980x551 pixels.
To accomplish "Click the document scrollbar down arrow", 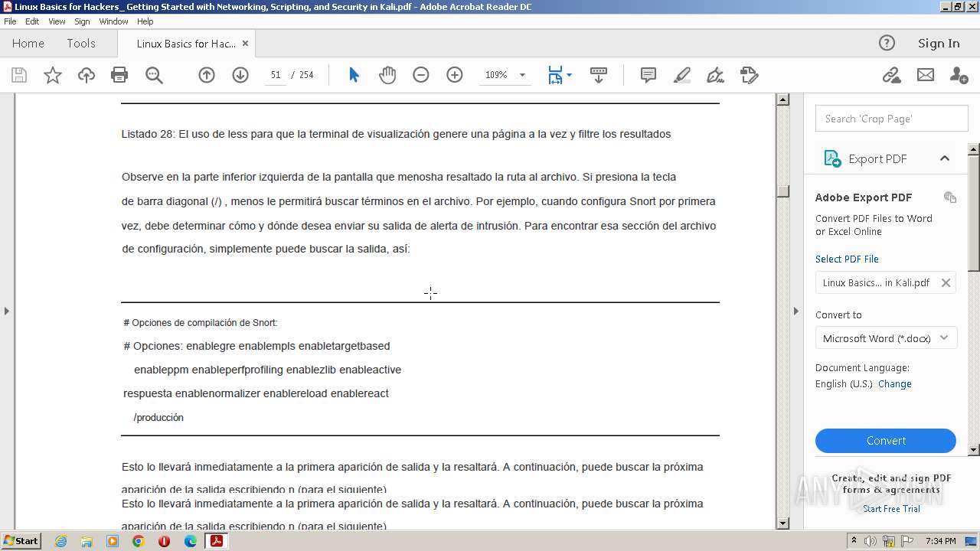I will coord(782,523).
